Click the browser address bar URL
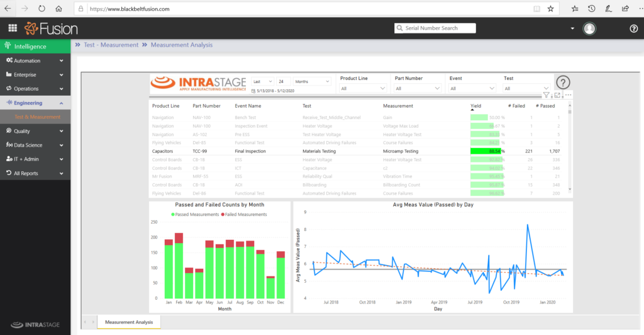This screenshot has width=644, height=335. [130, 9]
